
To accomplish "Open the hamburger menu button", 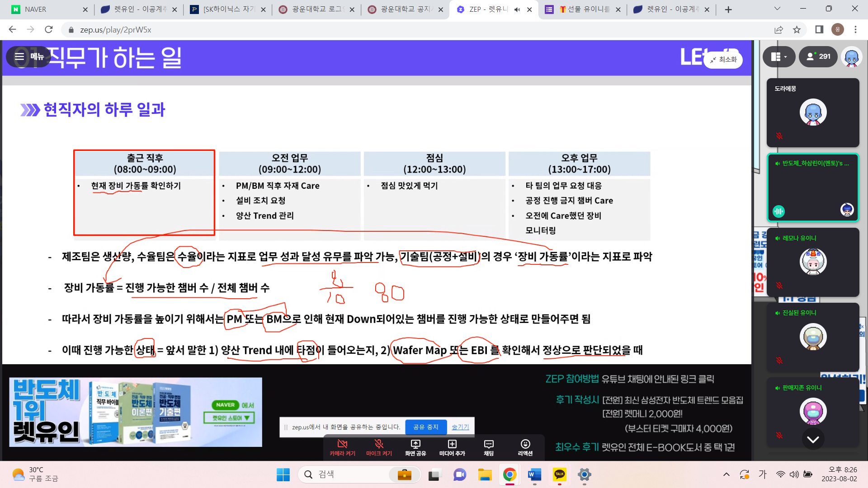I will (28, 56).
